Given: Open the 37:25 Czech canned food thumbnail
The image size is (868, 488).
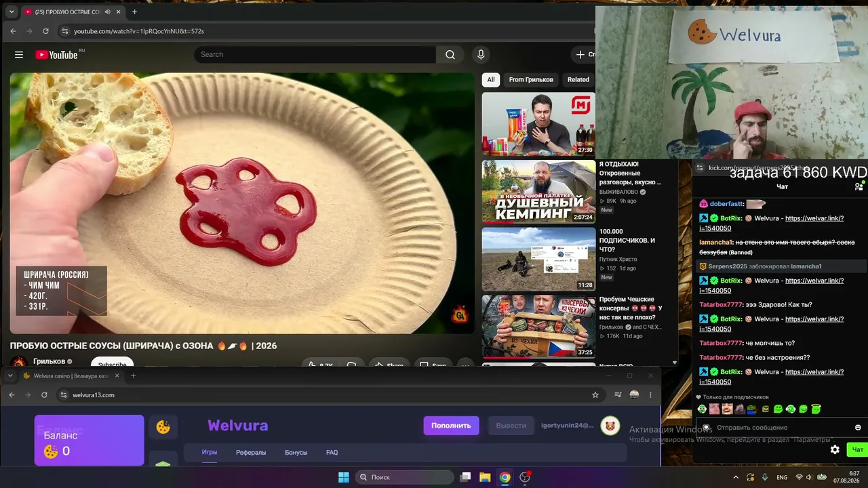Looking at the screenshot, I should pos(538,326).
